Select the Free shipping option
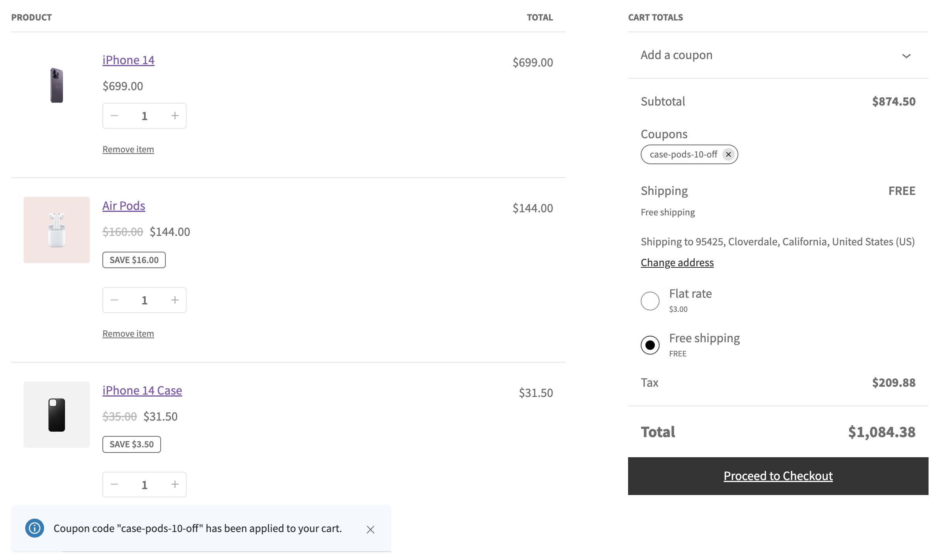The height and width of the screenshot is (560, 938). pos(650,345)
